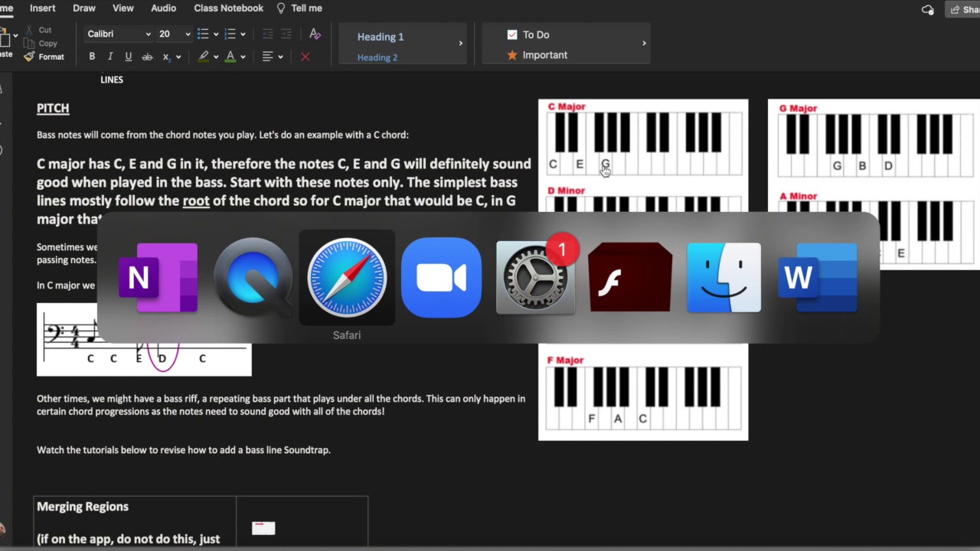Apply the Heading 1 style
This screenshot has width=980, height=551.
point(381,37)
